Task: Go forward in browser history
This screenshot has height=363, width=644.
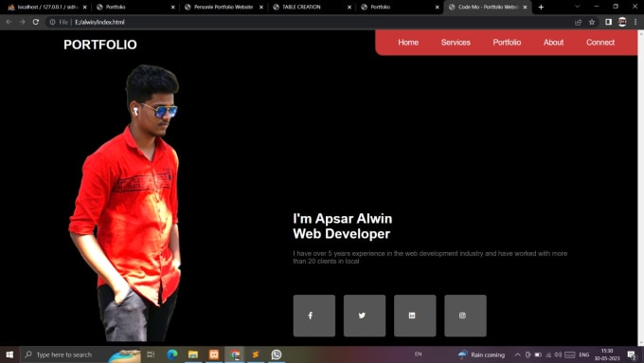Action: [22, 22]
